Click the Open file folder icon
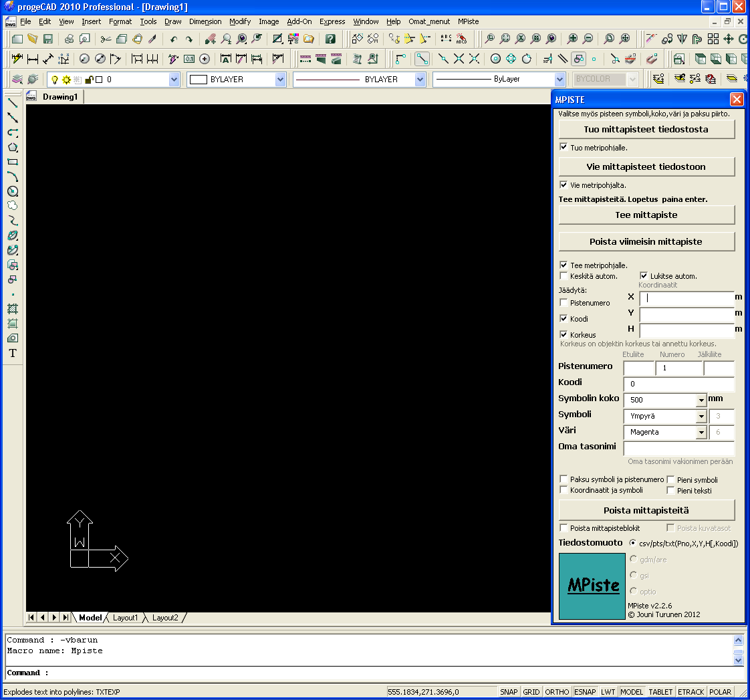The height and width of the screenshot is (700, 750). (33, 39)
